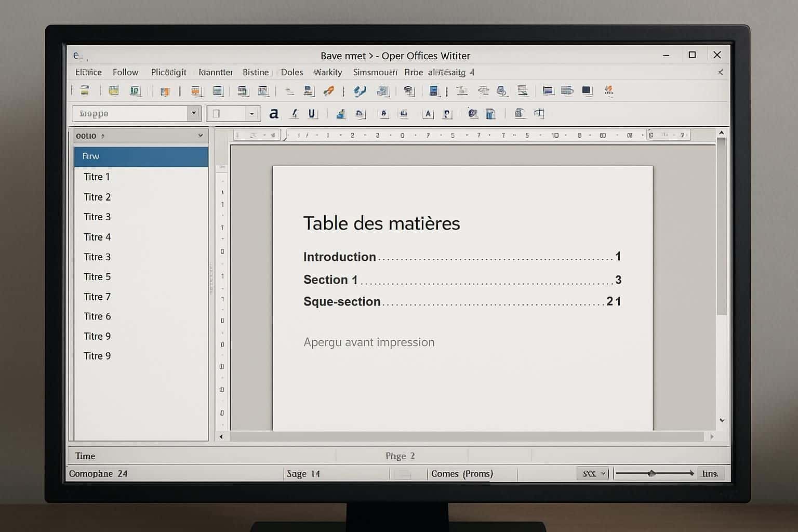The image size is (798, 532).
Task: Click the vertical scrollbar down arrow
Action: [722, 420]
